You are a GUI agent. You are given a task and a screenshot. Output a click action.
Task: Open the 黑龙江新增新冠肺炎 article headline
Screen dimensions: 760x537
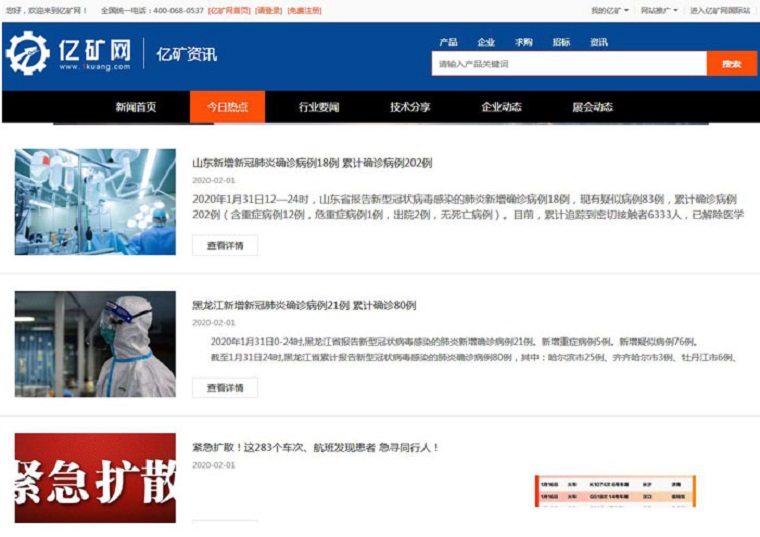tap(304, 305)
